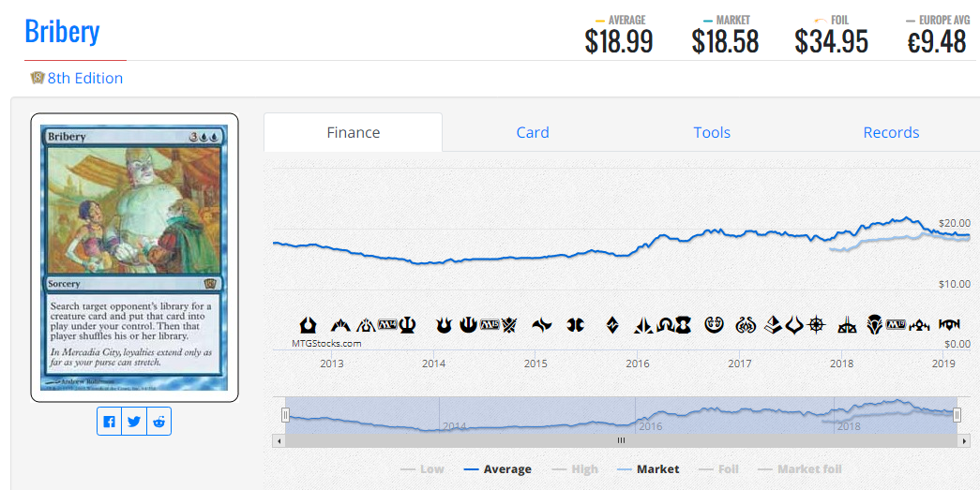This screenshot has height=490, width=980.
Task: Click the Return to Ravnica set marker icon
Action: (308, 325)
